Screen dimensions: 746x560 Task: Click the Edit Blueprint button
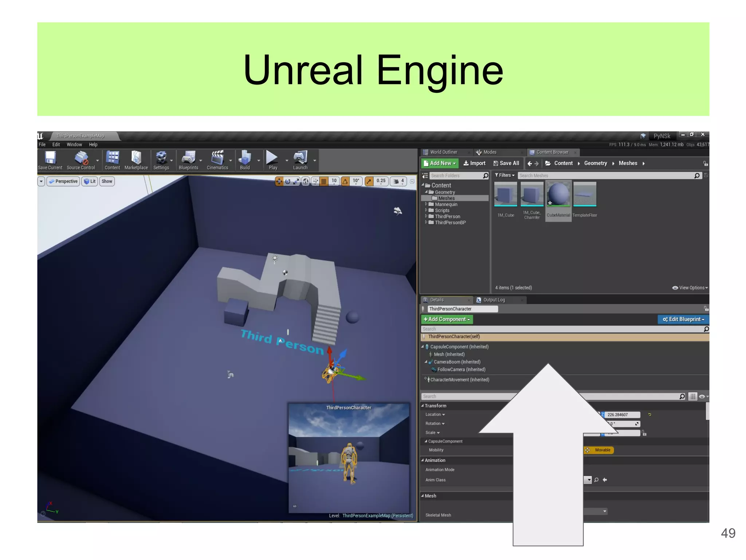pyautogui.click(x=683, y=319)
